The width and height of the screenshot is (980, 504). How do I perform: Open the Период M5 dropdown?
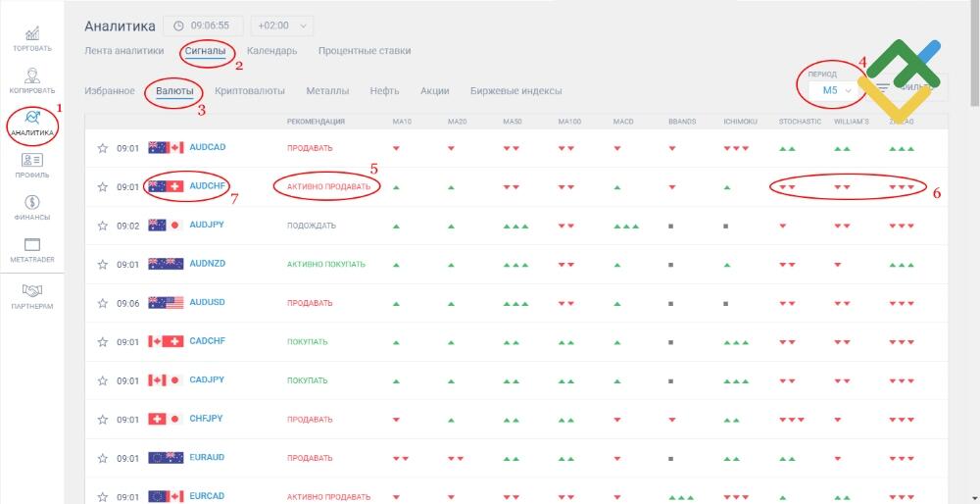click(x=837, y=90)
